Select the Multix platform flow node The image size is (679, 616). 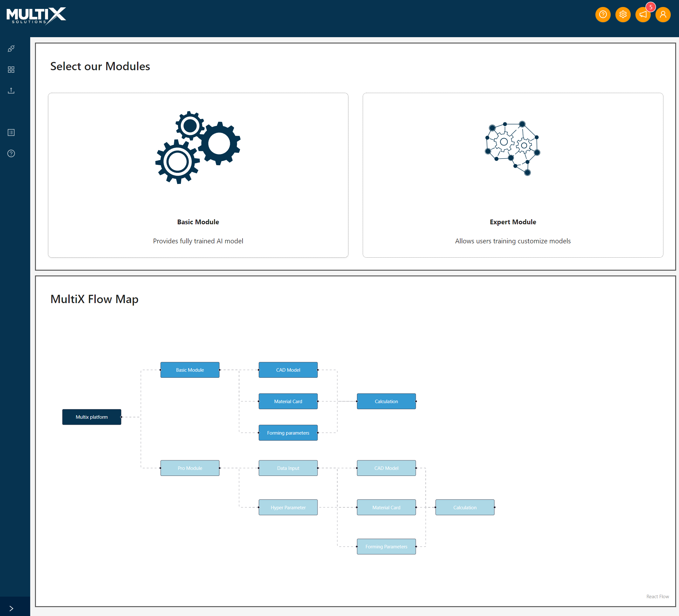click(x=92, y=417)
